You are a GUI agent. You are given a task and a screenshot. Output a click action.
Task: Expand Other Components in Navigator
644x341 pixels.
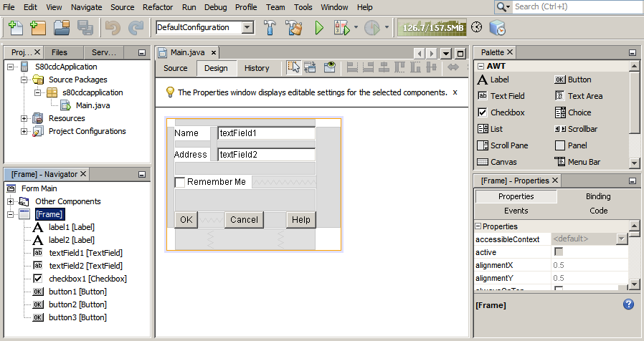pyautogui.click(x=11, y=201)
